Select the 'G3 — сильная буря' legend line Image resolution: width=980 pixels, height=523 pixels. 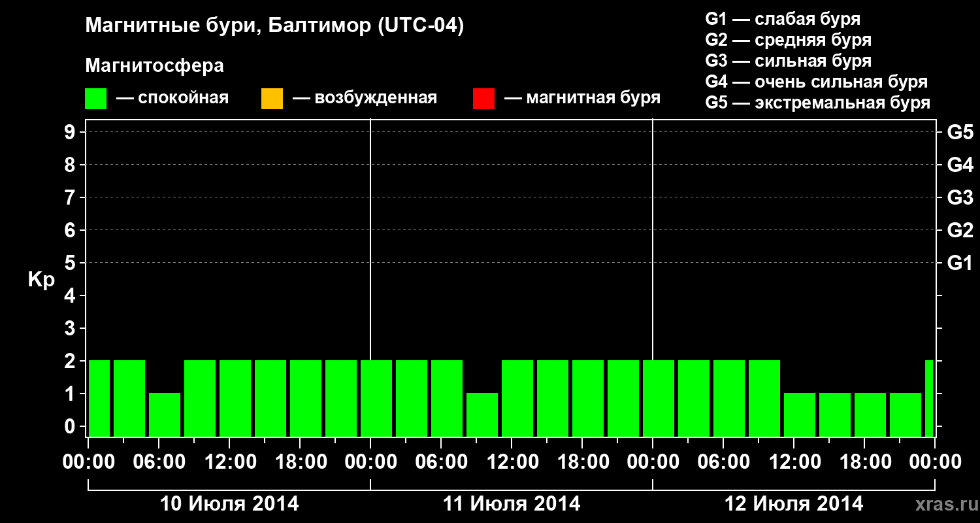coord(788,61)
